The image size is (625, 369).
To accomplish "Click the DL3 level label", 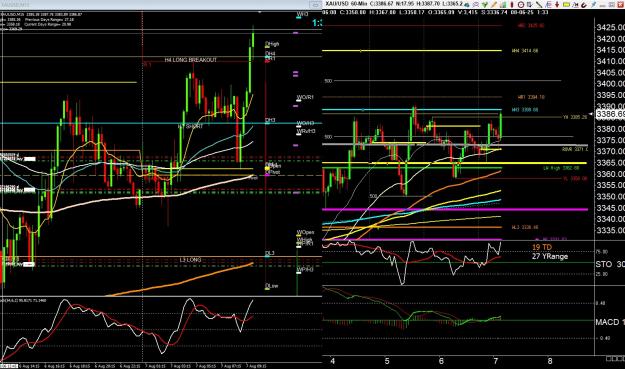I will 270,253.
